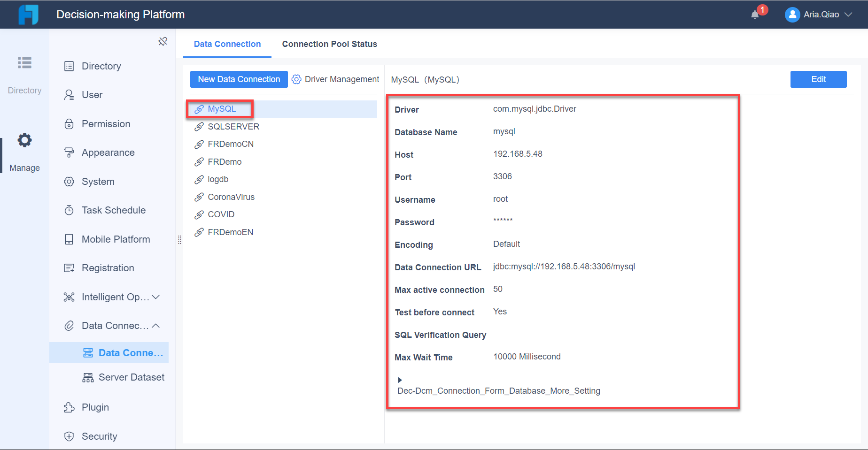Open the Directory list icon in left rail
This screenshot has height=450, width=868.
[24, 63]
